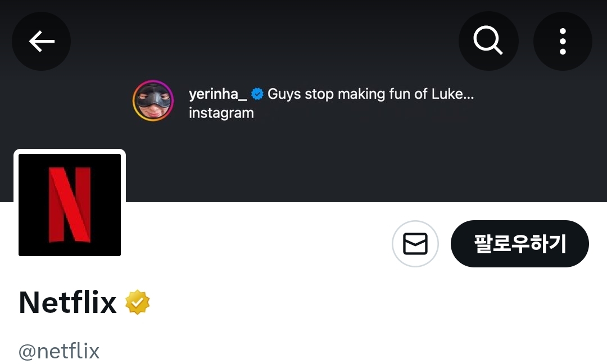607x364 pixels.
Task: Click the yerinha_ username in the banner
Action: [218, 94]
